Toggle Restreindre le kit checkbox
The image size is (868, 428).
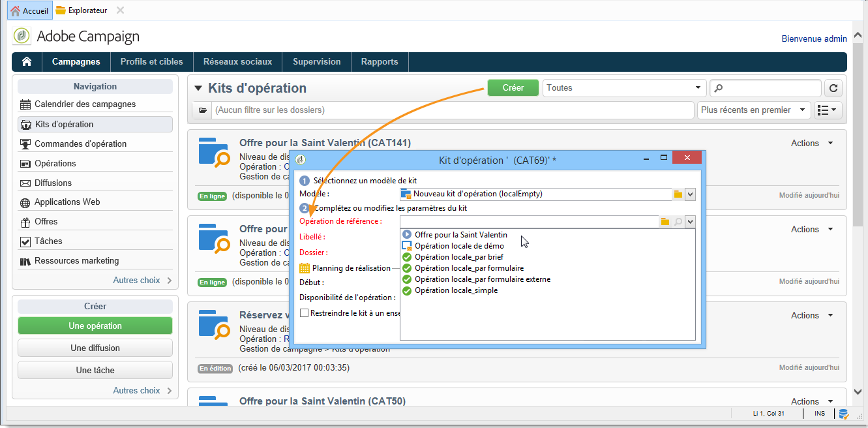click(304, 313)
